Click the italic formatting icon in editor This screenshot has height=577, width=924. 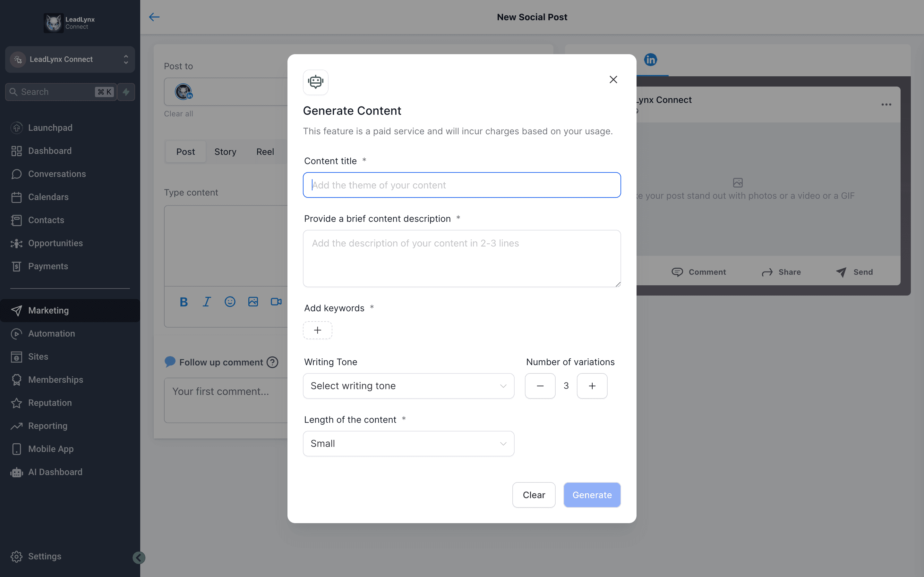[206, 302]
